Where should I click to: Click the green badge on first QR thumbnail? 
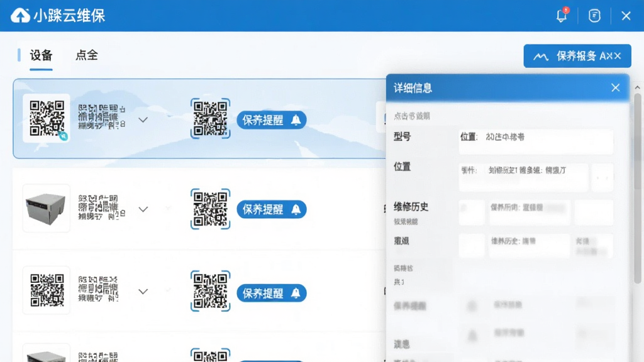[64, 136]
